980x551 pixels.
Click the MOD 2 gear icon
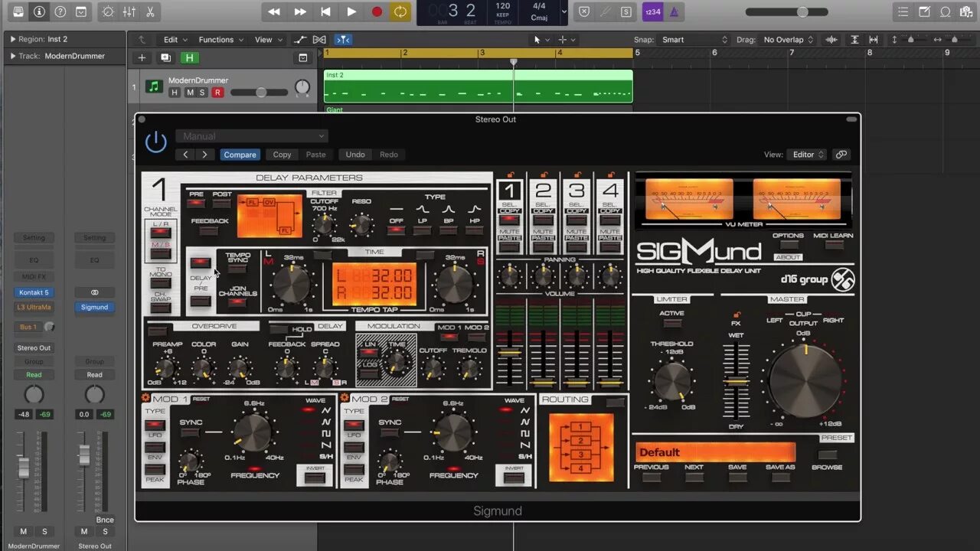[345, 398]
